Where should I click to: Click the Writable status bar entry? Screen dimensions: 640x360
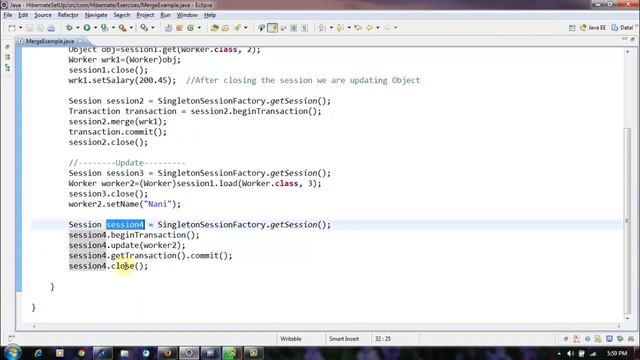coord(291,339)
